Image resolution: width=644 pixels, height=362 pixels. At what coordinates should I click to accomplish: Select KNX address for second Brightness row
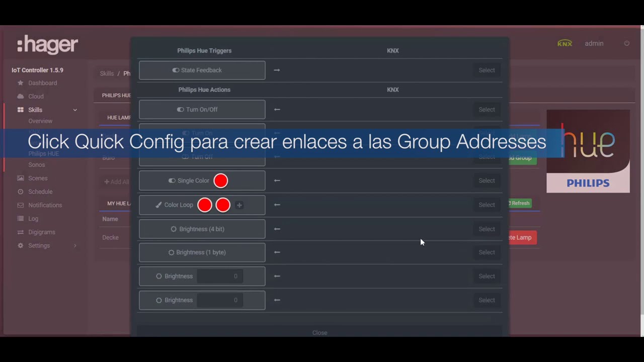(487, 300)
